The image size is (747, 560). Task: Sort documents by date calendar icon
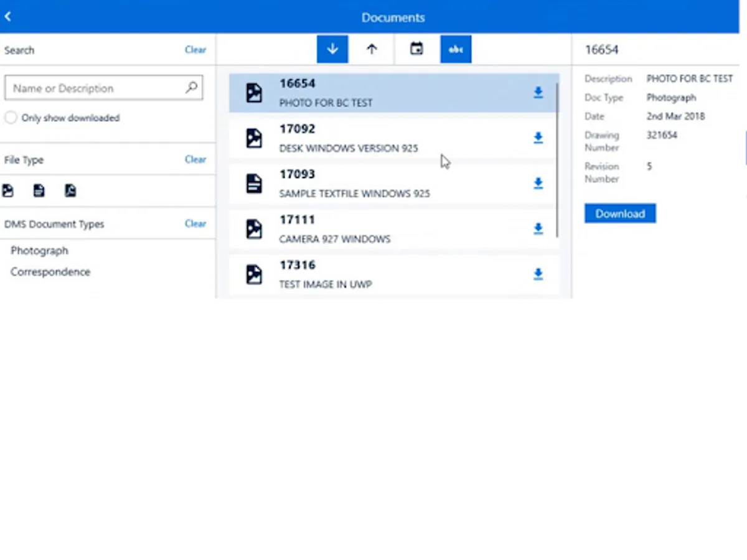pyautogui.click(x=416, y=49)
